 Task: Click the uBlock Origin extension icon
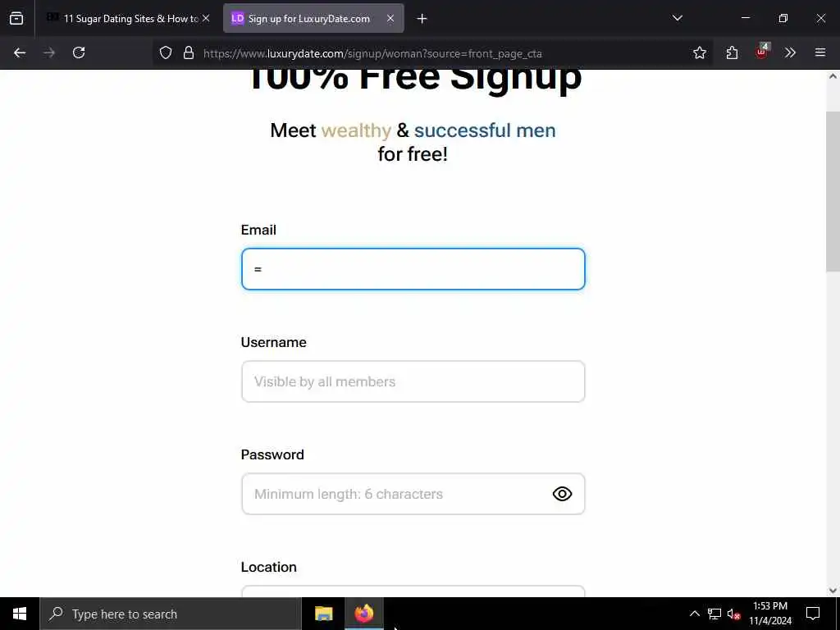coord(761,52)
